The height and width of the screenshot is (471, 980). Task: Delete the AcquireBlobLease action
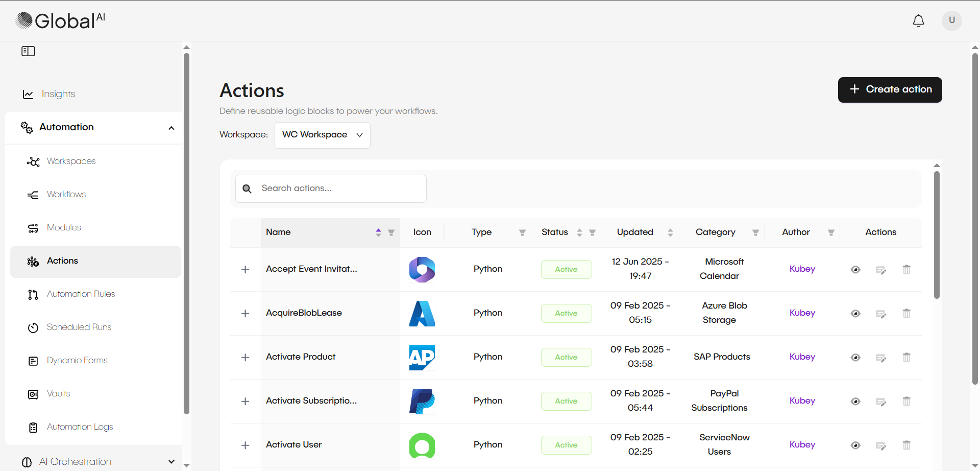906,313
